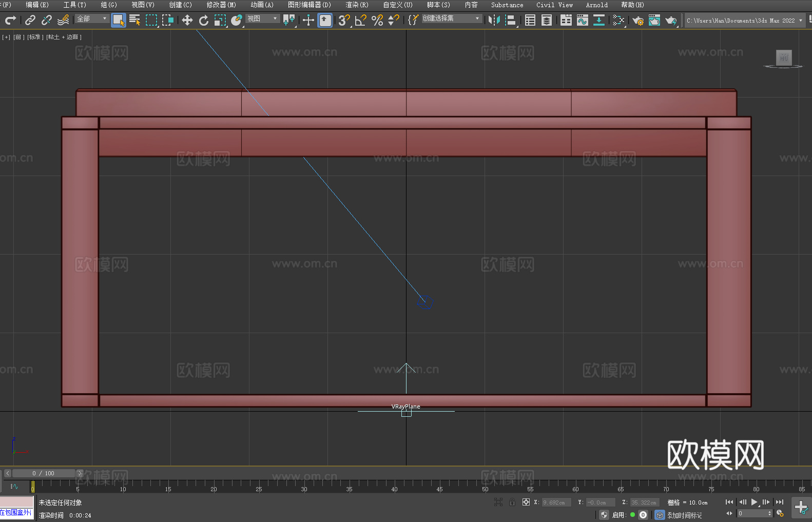Toggle Layer Explorer icon
Image resolution: width=812 pixels, height=522 pixels.
pyautogui.click(x=547, y=20)
